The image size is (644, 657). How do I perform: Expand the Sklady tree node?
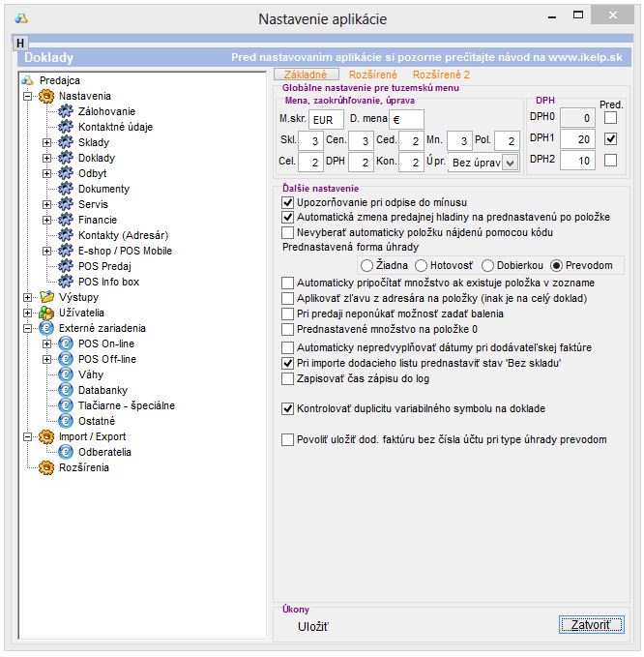pyautogui.click(x=46, y=143)
